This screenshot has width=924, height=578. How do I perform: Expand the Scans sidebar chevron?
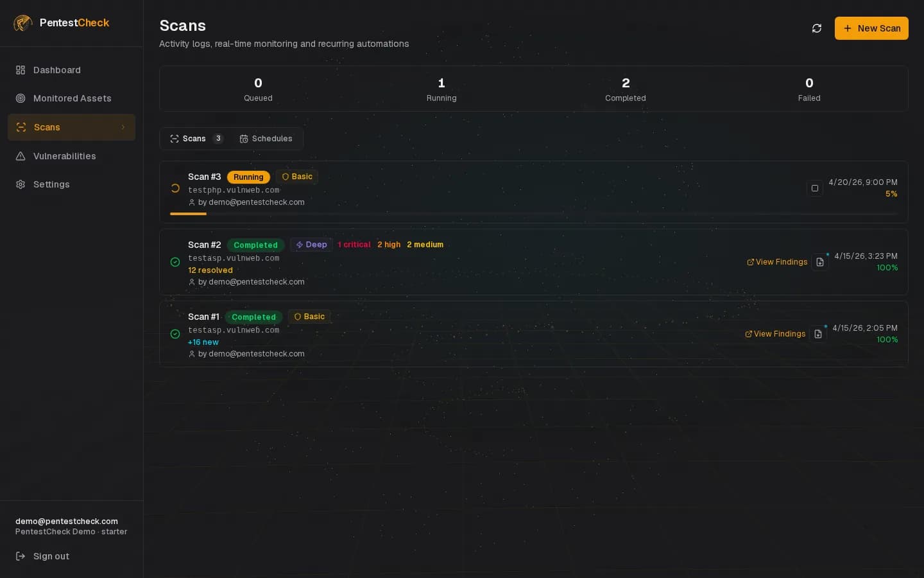(123, 127)
